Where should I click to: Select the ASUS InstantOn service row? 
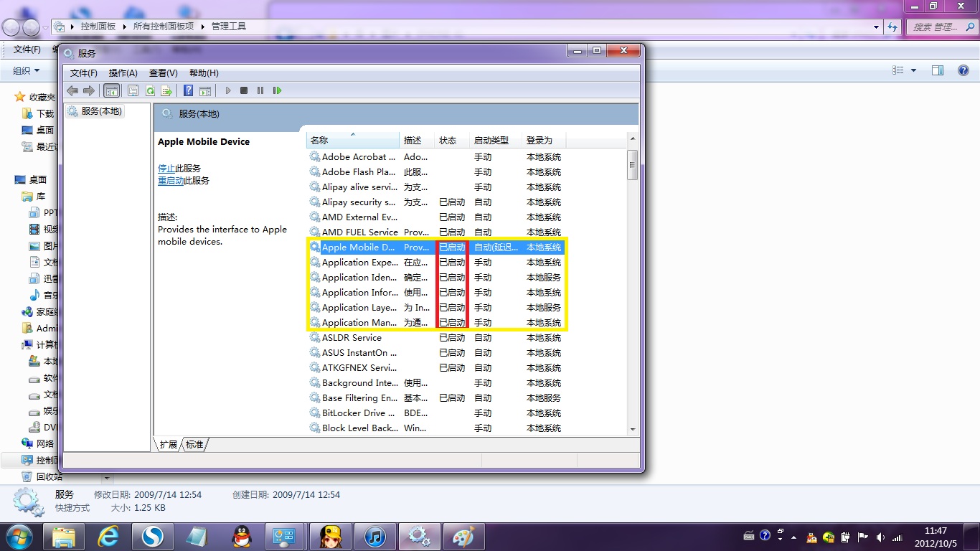[436, 353]
